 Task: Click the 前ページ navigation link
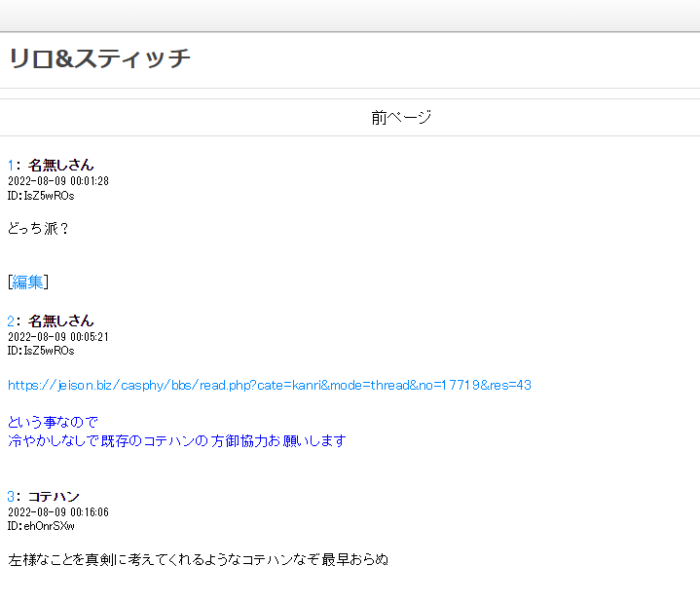click(x=400, y=118)
